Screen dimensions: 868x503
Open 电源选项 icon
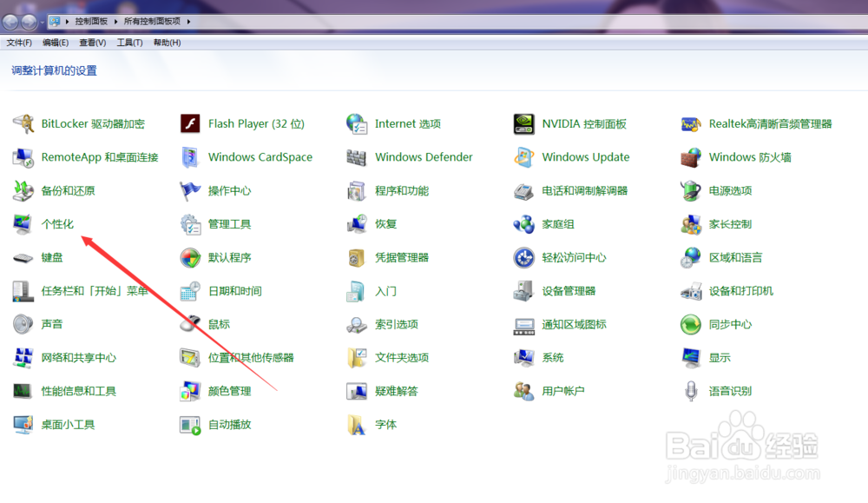pos(691,190)
